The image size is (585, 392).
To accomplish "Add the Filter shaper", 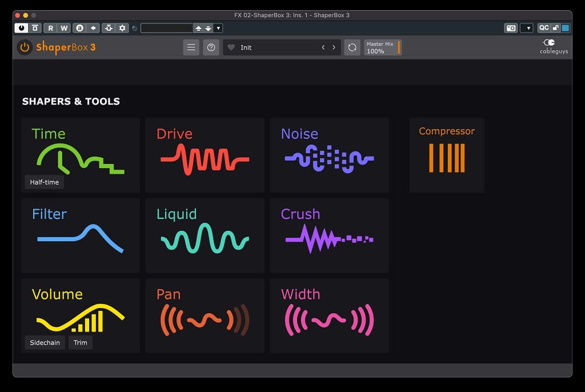I will click(x=80, y=235).
